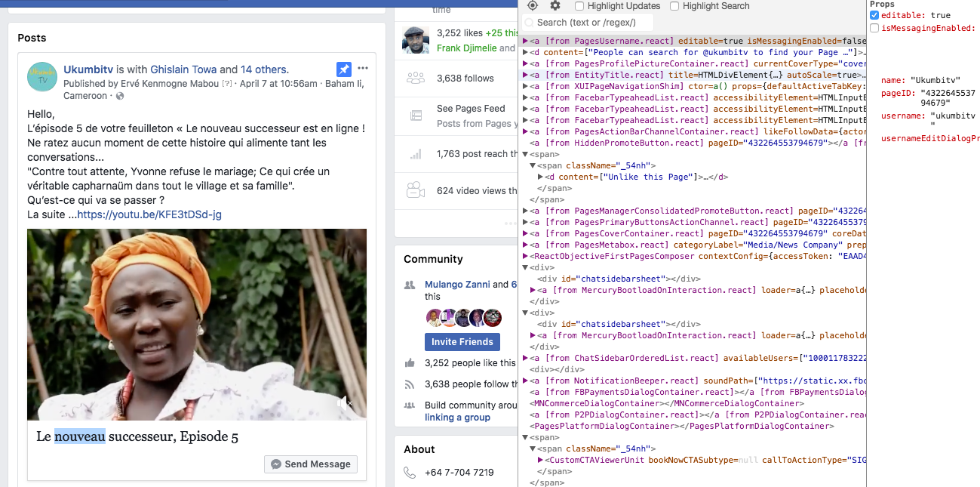
Task: Select the See Pages Feed icon
Action: 416,115
